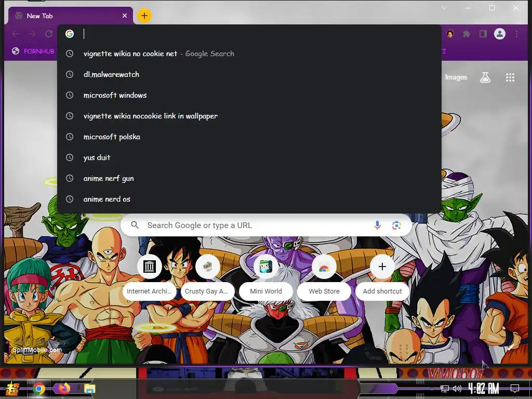Choose 'vignette wikia nocookie link in wallpaper'
Viewport: 532px width, 399px height.
(x=249, y=116)
